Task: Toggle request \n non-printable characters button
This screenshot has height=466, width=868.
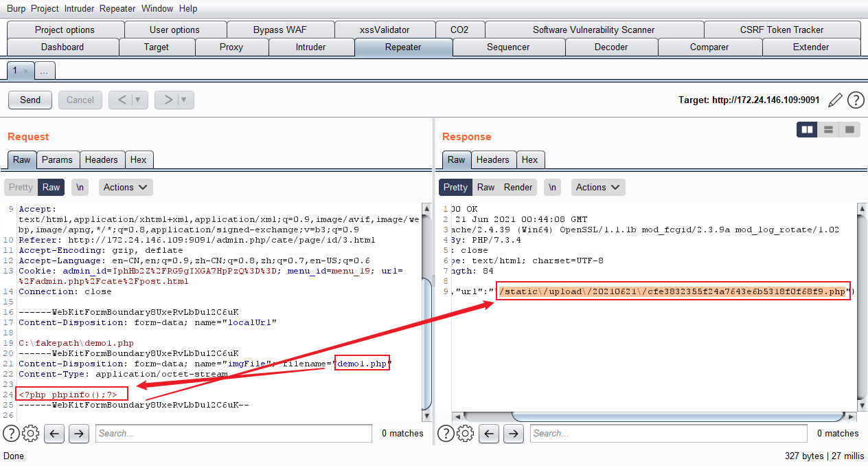Action: tap(80, 187)
